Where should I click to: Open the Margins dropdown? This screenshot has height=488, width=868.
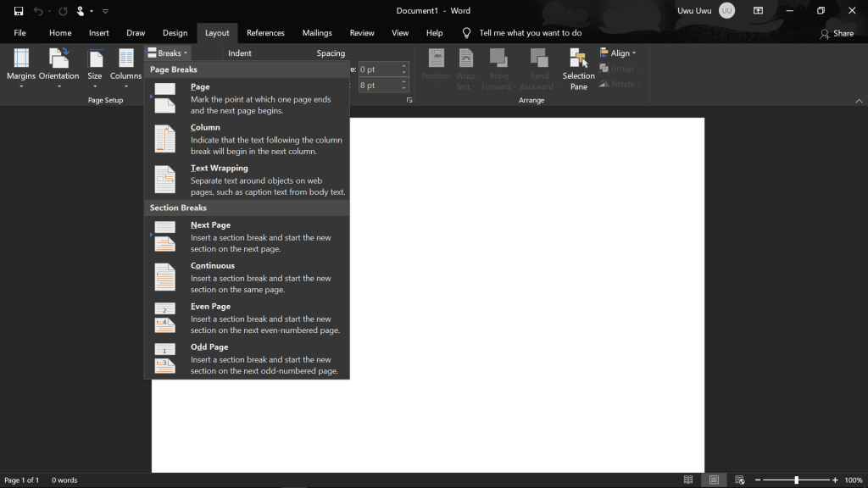click(x=21, y=68)
